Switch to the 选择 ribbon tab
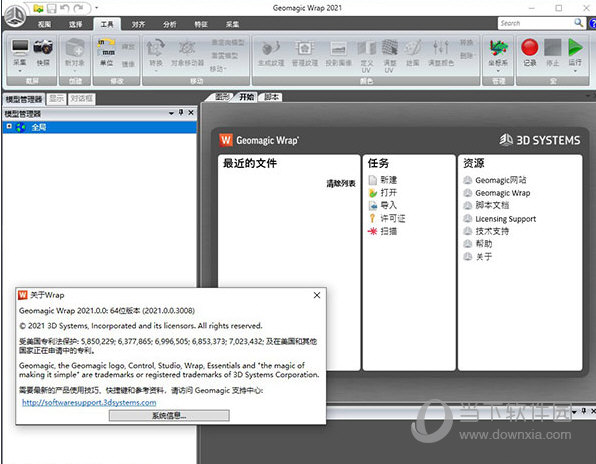Screen dimensions: 596x464 coord(75,24)
